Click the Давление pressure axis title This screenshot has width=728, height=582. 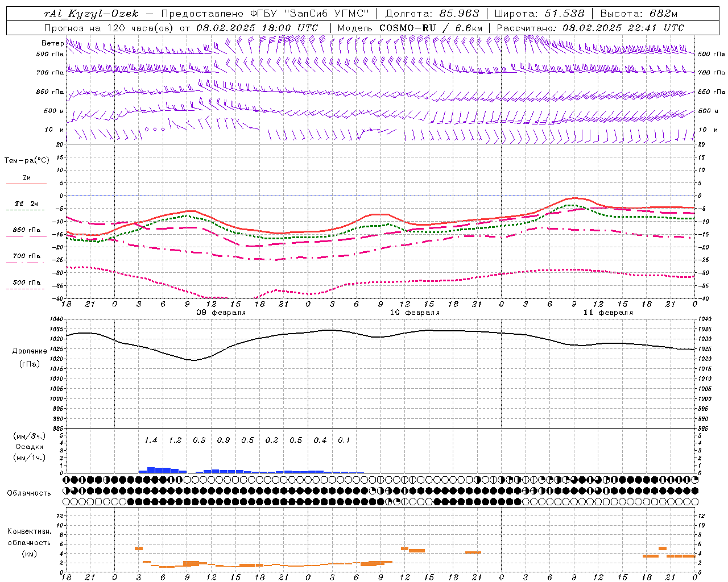[30, 351]
